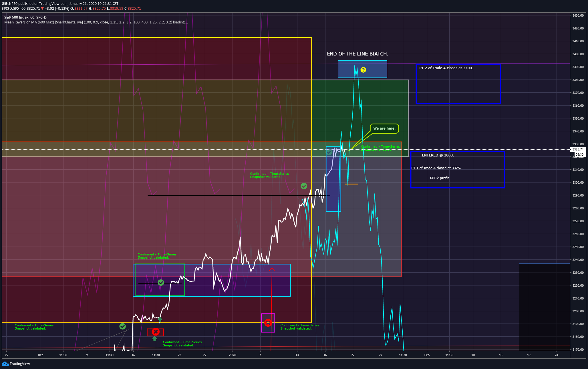This screenshot has height=369, width=588.
Task: Click the yellow question mark icon
Action: [x=363, y=70]
